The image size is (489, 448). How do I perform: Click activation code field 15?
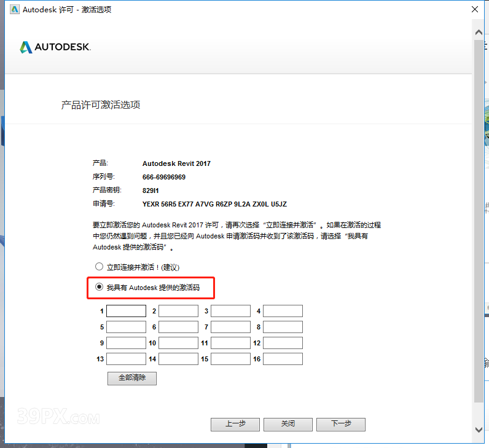click(231, 359)
